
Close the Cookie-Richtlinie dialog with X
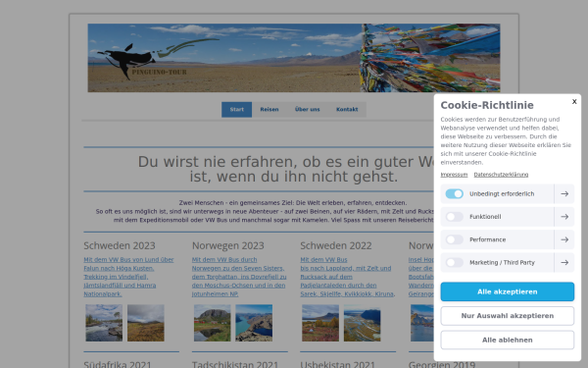(x=574, y=101)
